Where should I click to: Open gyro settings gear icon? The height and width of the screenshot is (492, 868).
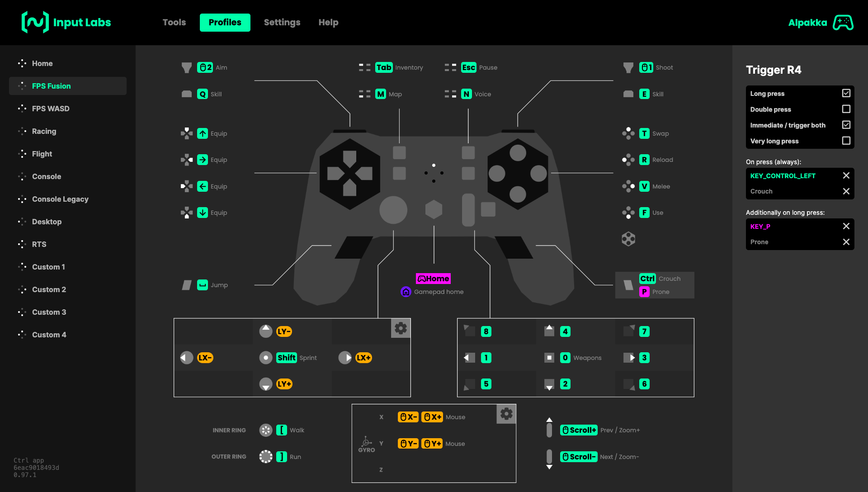(506, 414)
